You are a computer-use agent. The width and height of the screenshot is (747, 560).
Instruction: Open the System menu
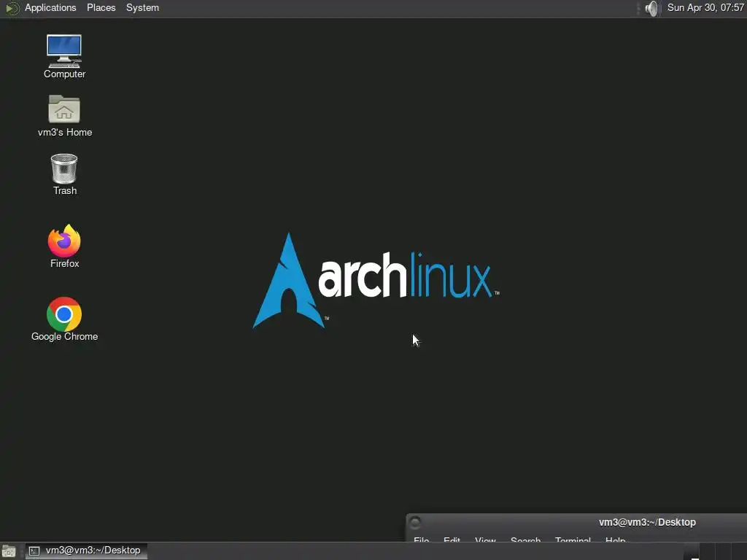click(142, 7)
